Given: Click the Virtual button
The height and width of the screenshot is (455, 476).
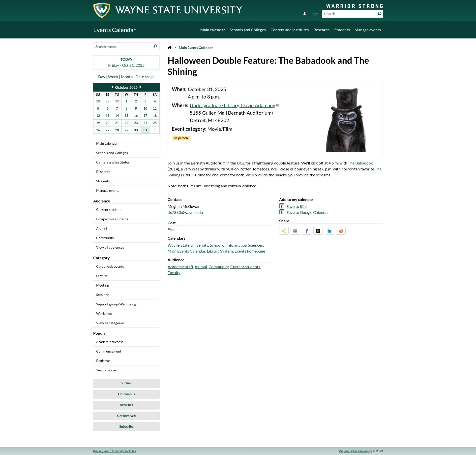Looking at the screenshot, I should [126, 383].
